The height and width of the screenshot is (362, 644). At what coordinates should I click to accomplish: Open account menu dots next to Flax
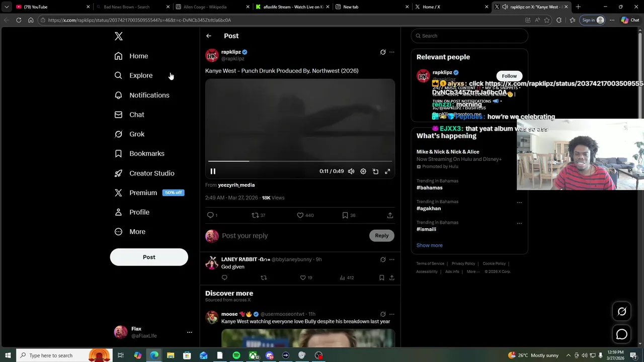click(190, 332)
